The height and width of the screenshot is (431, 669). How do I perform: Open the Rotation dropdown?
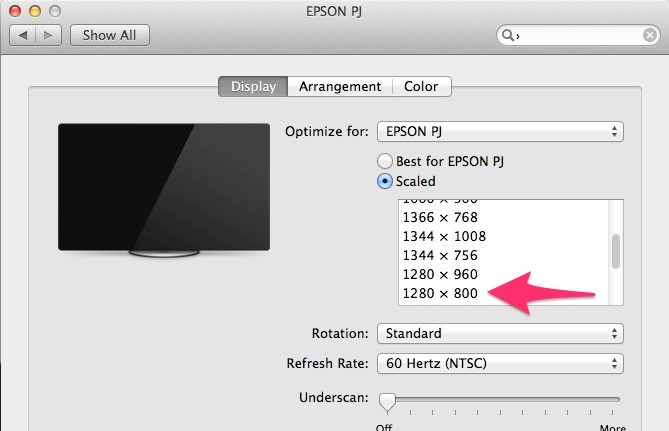coord(499,333)
